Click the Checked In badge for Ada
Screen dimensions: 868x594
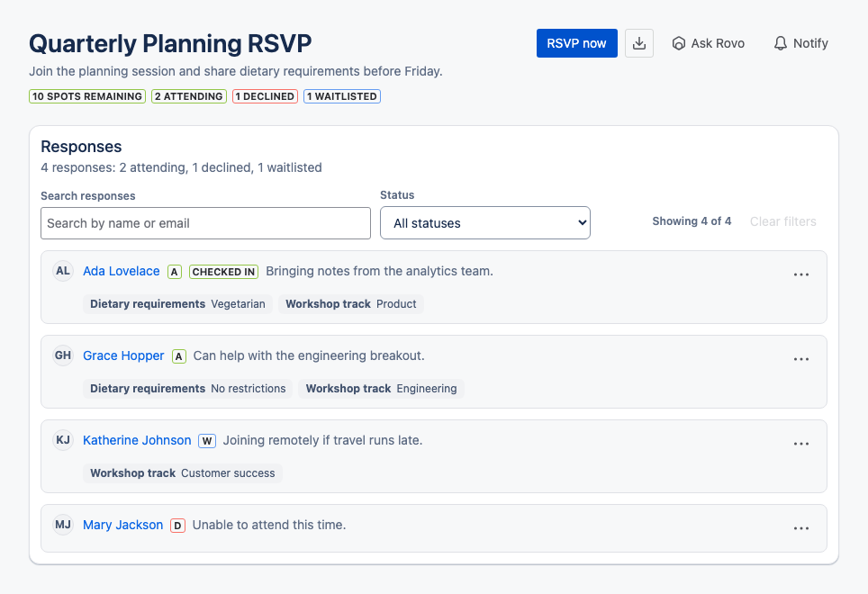(x=223, y=272)
